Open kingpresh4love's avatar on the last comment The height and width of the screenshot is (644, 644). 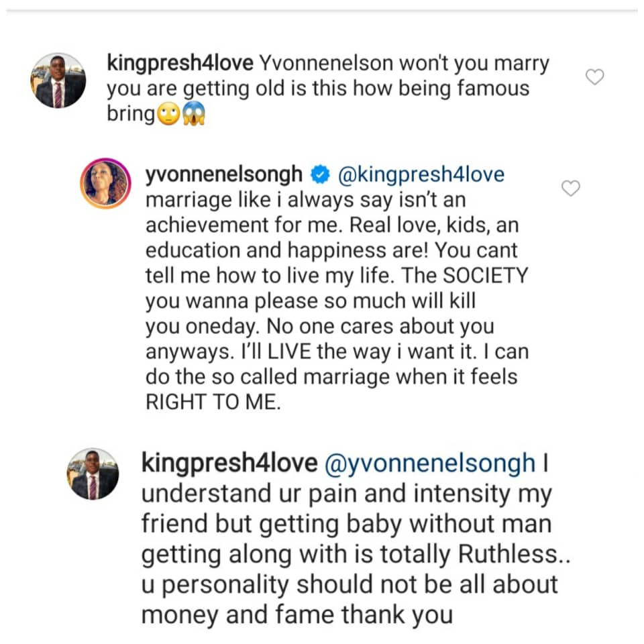[93, 474]
